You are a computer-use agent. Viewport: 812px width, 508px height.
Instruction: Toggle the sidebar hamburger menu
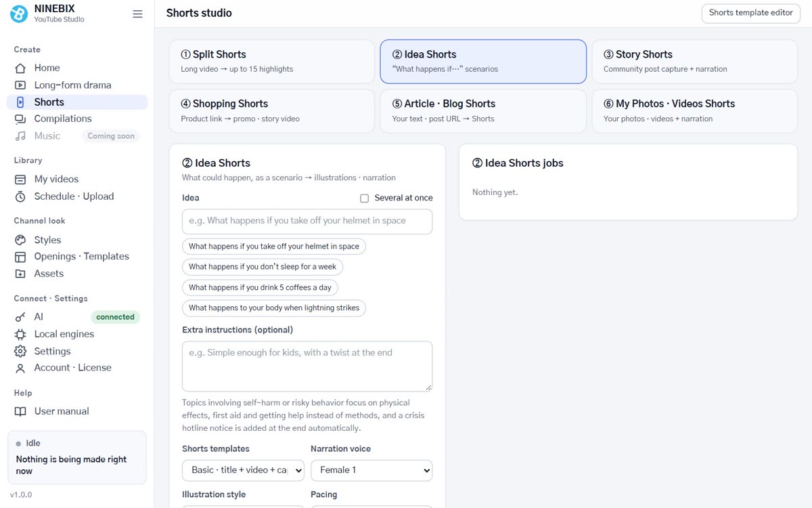click(137, 14)
